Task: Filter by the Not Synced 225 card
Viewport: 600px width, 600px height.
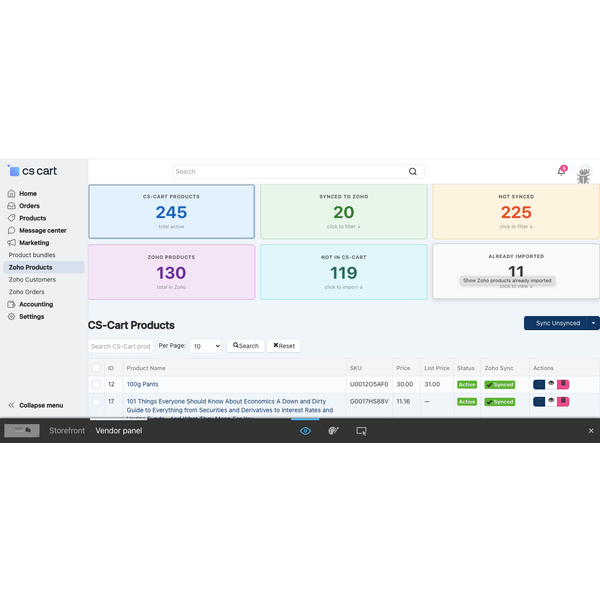Action: click(x=516, y=212)
